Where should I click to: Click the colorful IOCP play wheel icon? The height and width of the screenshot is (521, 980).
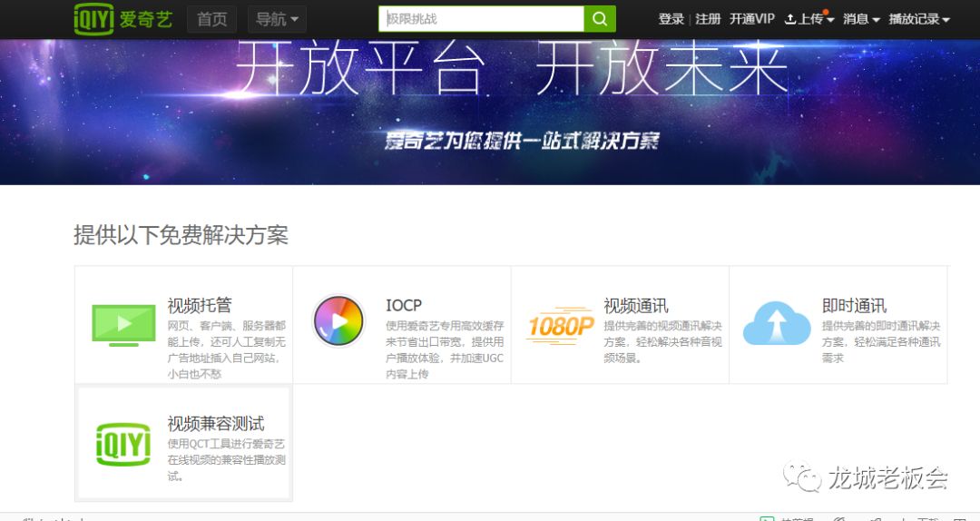coord(338,321)
